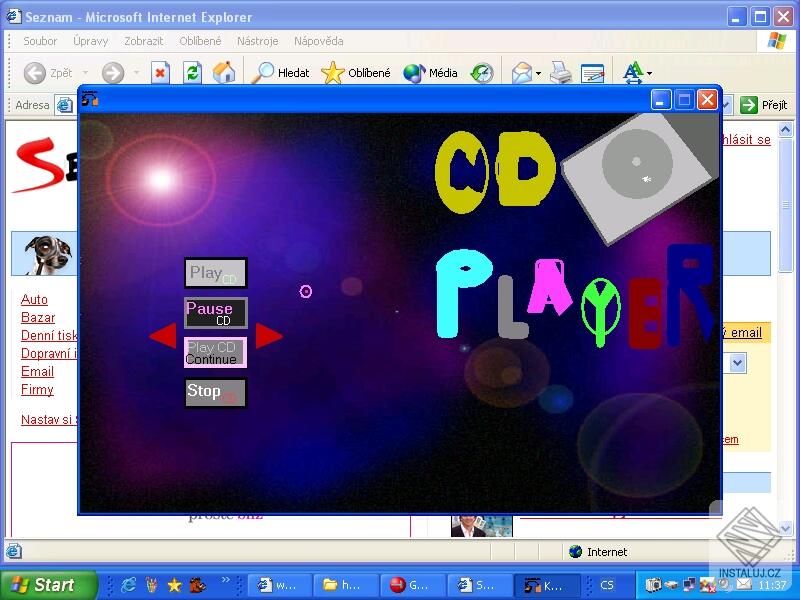Switch to the 'S...' Seznam taskbar button
800x600 pixels.
click(479, 585)
